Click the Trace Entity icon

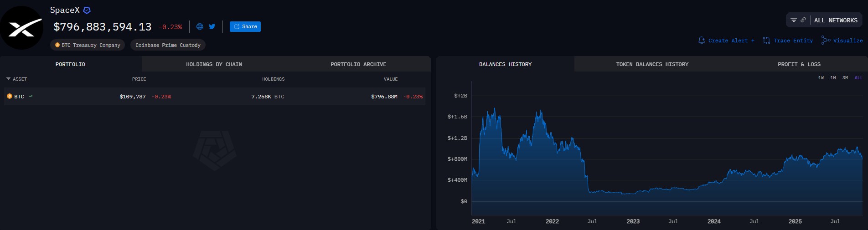[x=766, y=41]
